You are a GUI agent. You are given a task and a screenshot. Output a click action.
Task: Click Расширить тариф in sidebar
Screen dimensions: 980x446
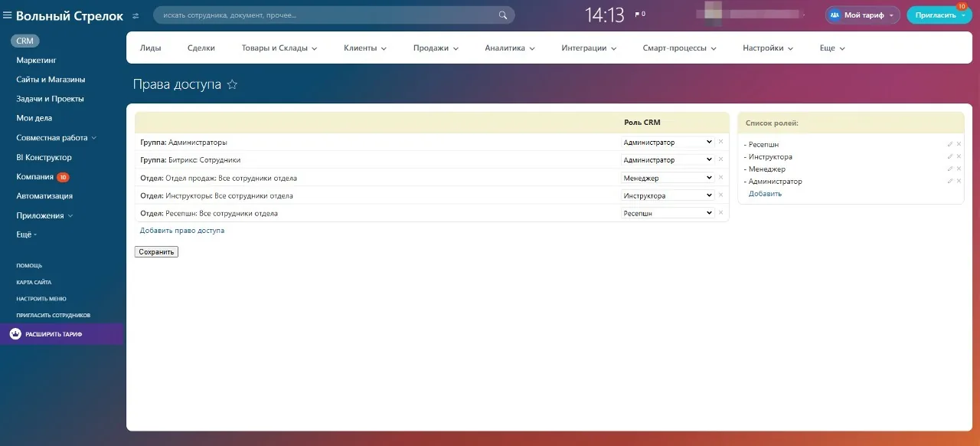click(x=61, y=334)
